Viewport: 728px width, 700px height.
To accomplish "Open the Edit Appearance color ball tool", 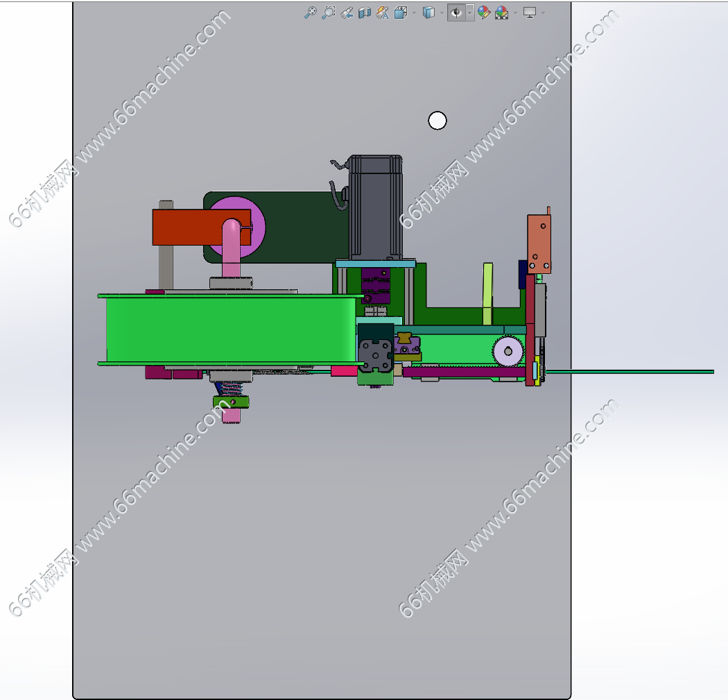I will pyautogui.click(x=484, y=12).
